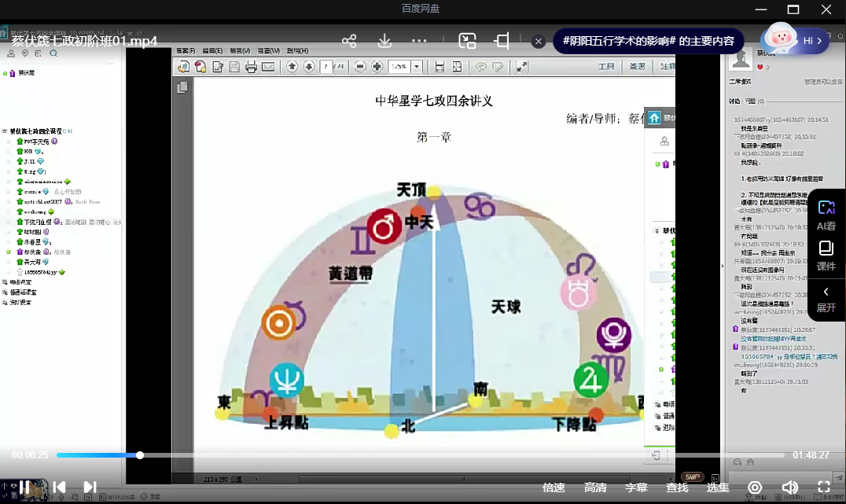Collapse the 蔡伏篪七政四余课程 channel group
Image resolution: width=846 pixels, height=504 pixels.
tap(5, 131)
